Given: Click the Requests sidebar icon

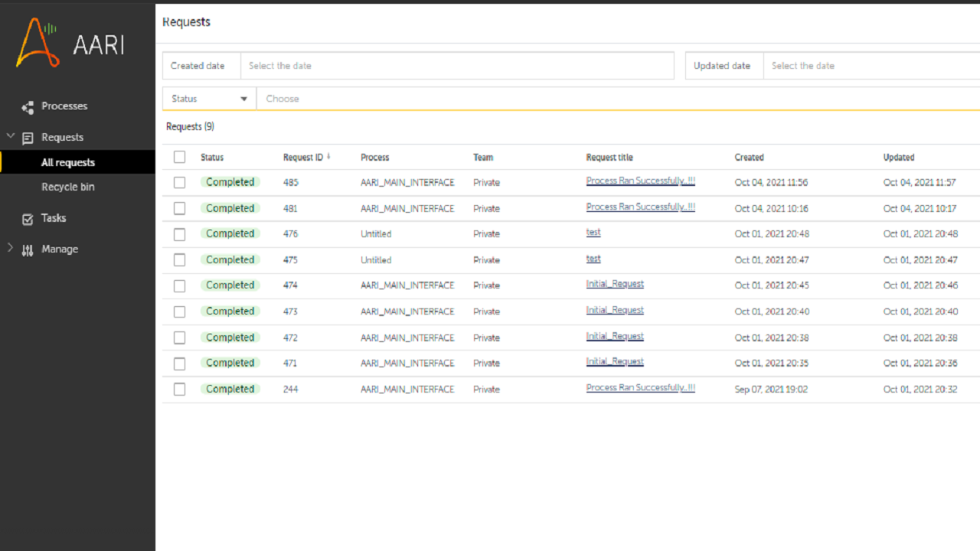Looking at the screenshot, I should tap(28, 139).
